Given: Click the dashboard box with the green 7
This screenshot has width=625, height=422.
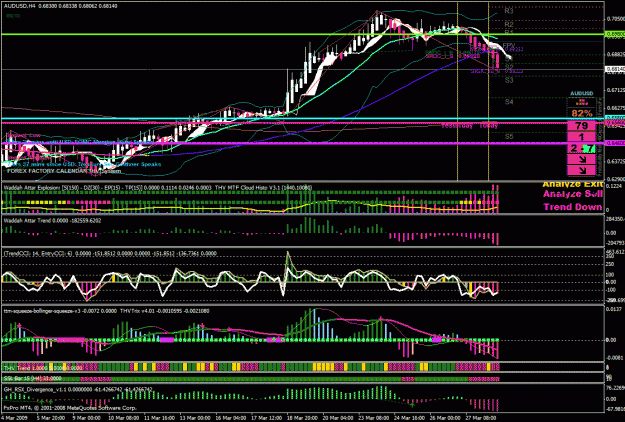Looking at the screenshot, I should coord(582,149).
